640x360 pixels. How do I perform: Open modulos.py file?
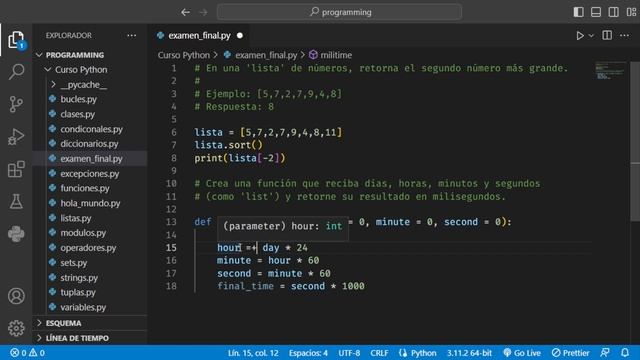[x=83, y=233]
